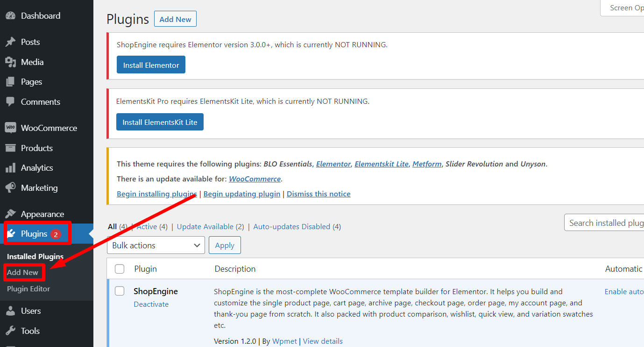Viewport: 644px width, 347px height.
Task: Click Add New button beside Plugins heading
Action: (176, 19)
